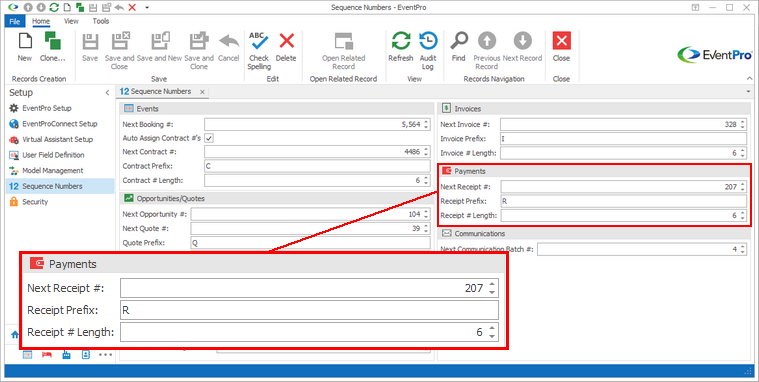Click the Save and Clone ribbon button
The image size is (759, 382).
coord(199,50)
